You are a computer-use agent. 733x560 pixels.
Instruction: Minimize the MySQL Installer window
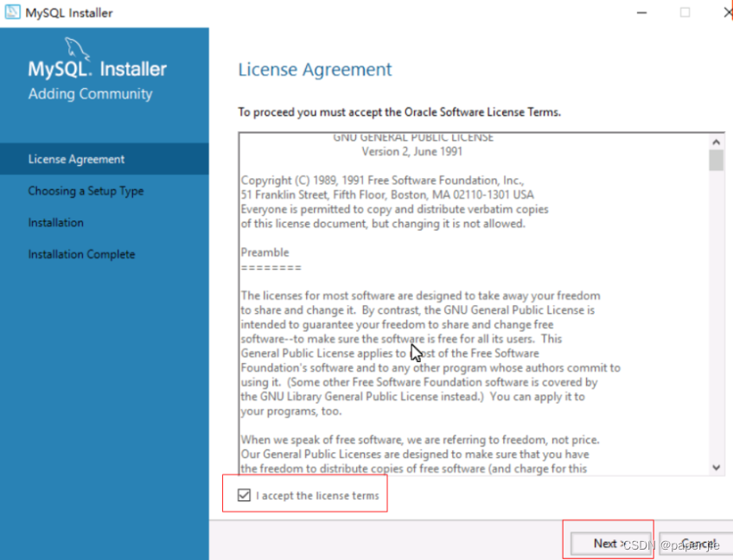(642, 13)
